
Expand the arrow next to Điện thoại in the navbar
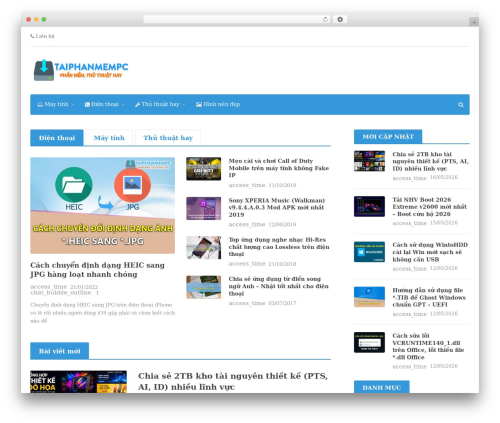(123, 105)
